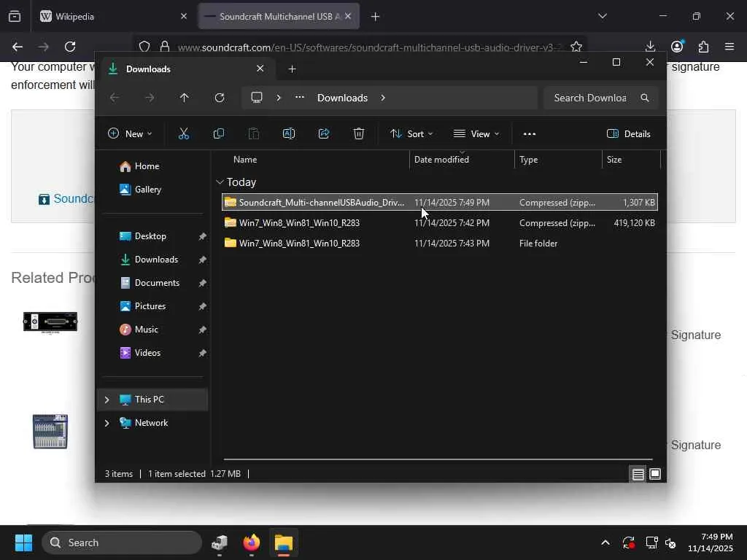
Task: Expand This PC in navigation pane
Action: (x=107, y=400)
